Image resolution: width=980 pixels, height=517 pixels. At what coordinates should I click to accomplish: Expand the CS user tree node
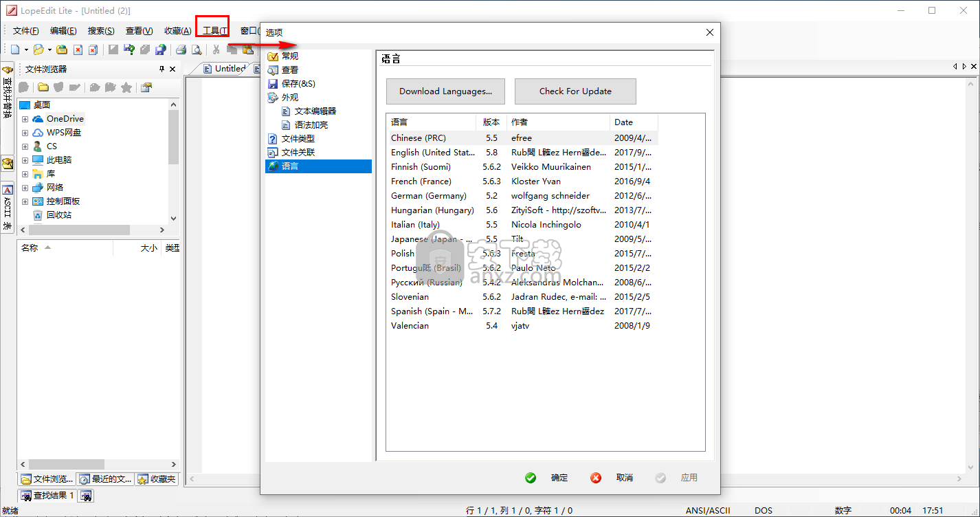pyautogui.click(x=25, y=146)
